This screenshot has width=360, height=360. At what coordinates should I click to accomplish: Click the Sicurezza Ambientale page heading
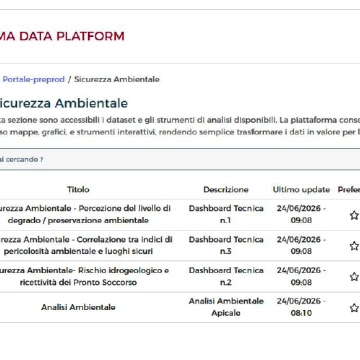(x=64, y=103)
